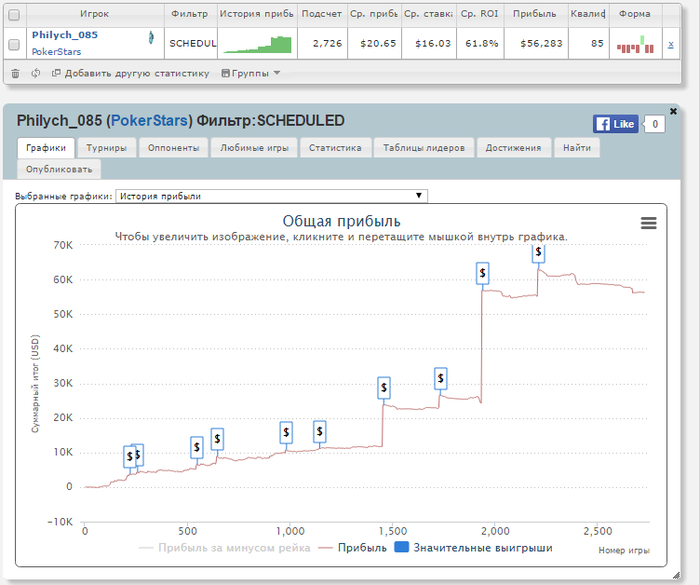Sort by the Подсчет column header
This screenshot has width=700, height=585.
(322, 14)
